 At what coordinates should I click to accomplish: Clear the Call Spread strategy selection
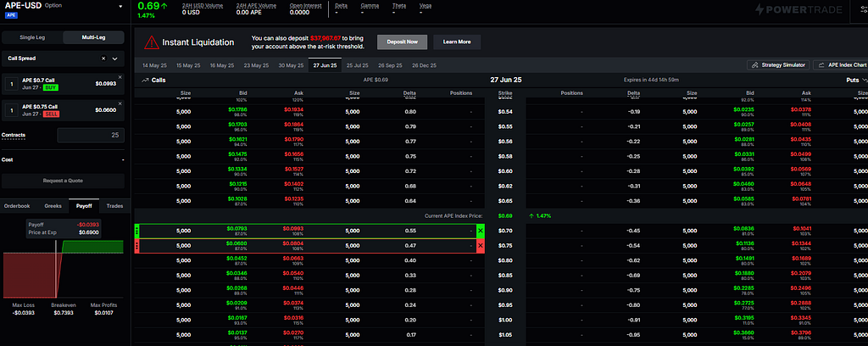coord(103,59)
